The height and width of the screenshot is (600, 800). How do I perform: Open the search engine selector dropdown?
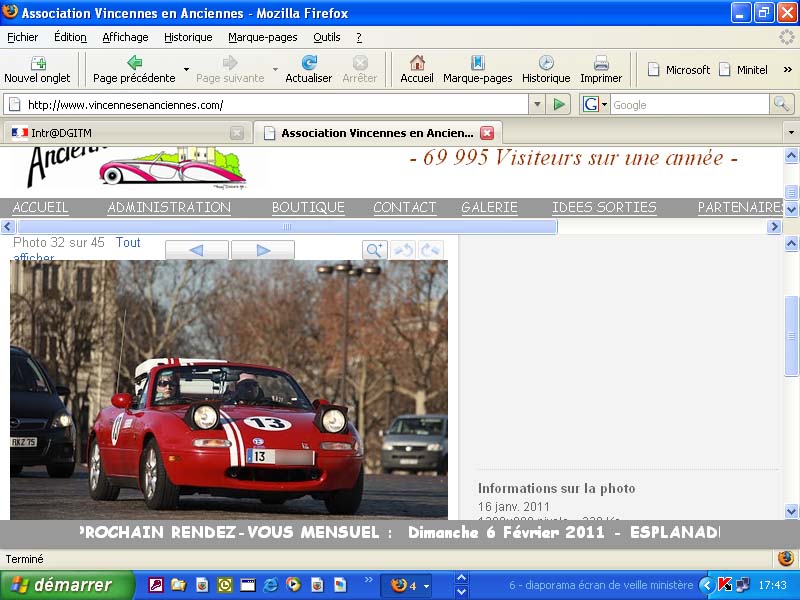[595, 105]
